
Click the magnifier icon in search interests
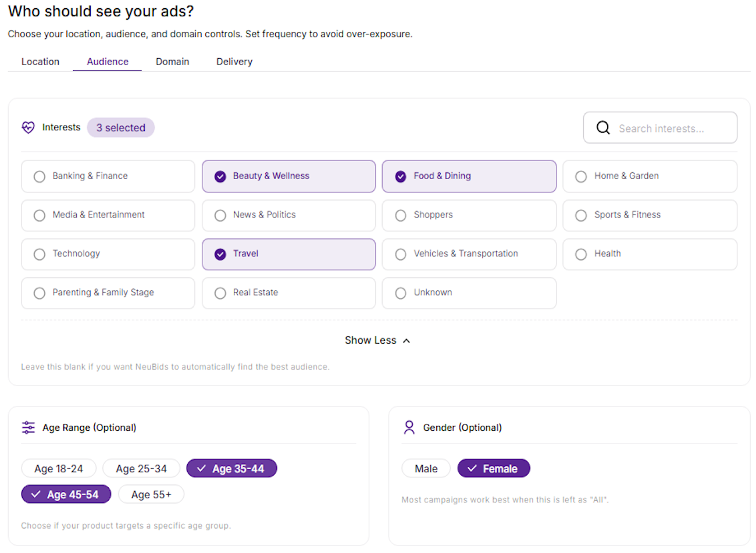tap(602, 127)
